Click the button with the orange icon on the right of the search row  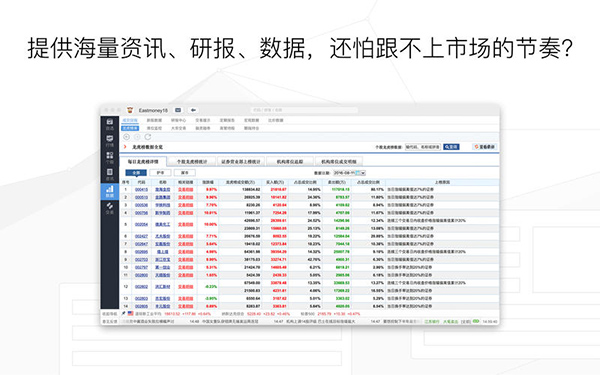click(485, 147)
